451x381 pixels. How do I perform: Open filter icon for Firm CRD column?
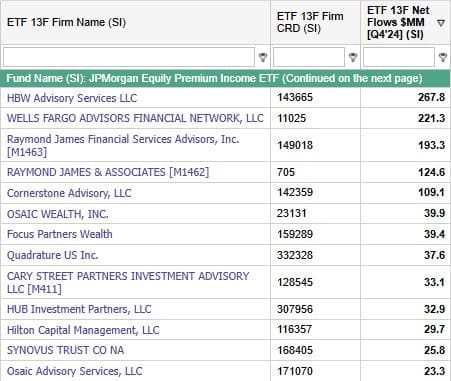click(x=353, y=57)
